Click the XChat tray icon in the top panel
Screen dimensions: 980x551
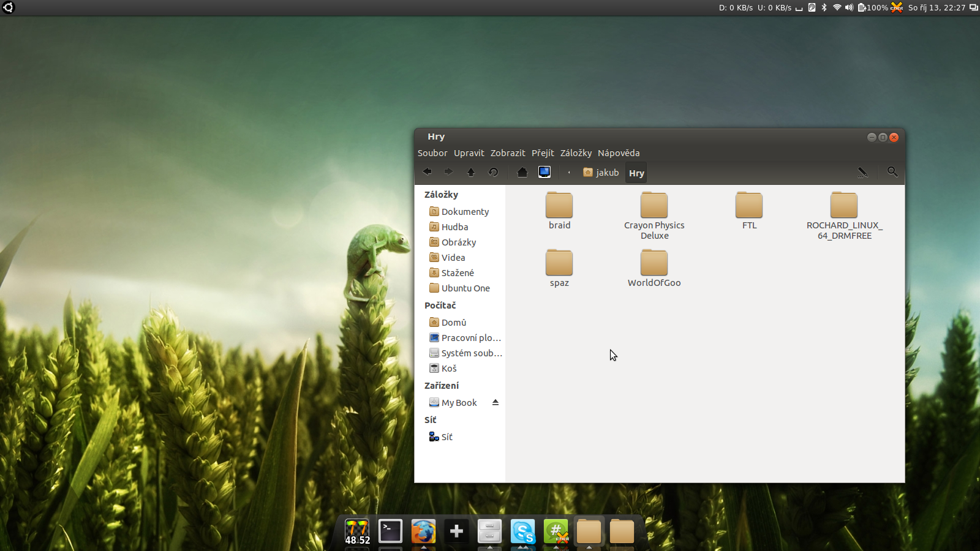897,7
